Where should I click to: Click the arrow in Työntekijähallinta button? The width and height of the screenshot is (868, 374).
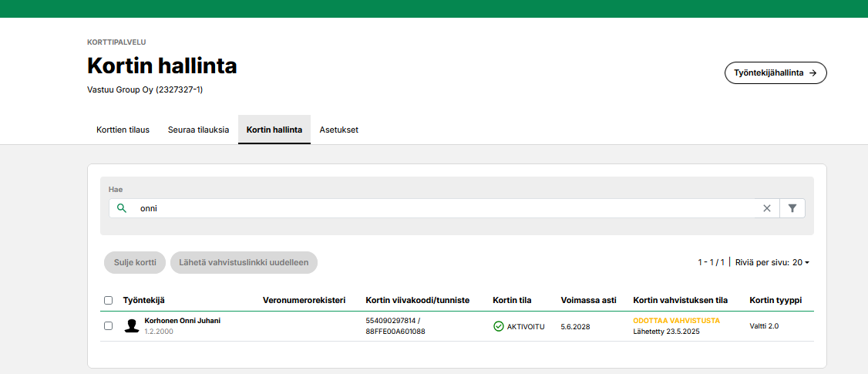813,72
